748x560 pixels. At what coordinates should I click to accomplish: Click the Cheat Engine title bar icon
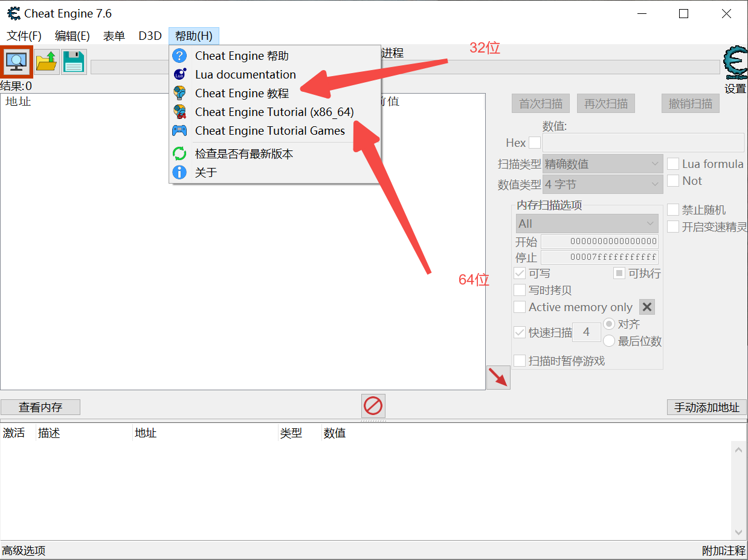point(13,13)
